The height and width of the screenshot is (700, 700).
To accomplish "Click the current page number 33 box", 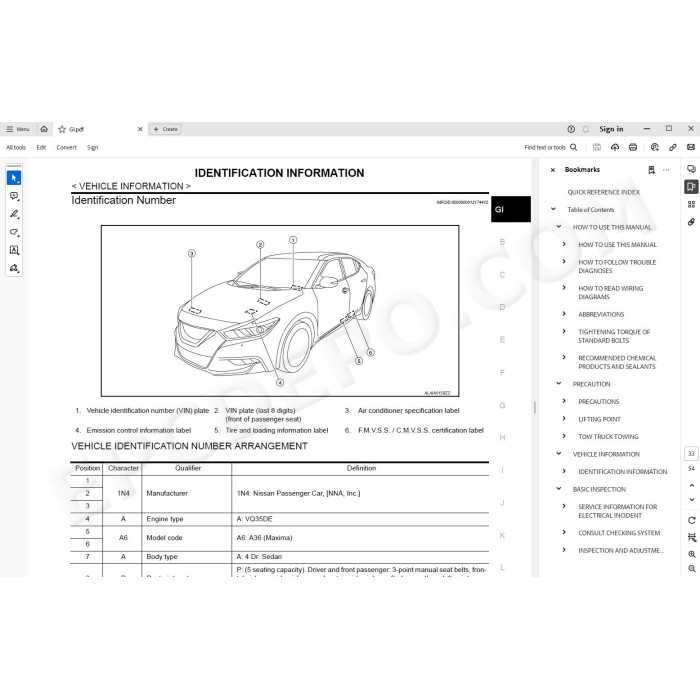I will [x=691, y=454].
